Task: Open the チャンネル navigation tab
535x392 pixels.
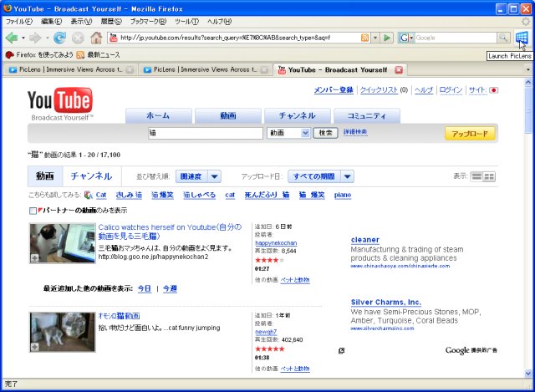Action: coord(298,116)
